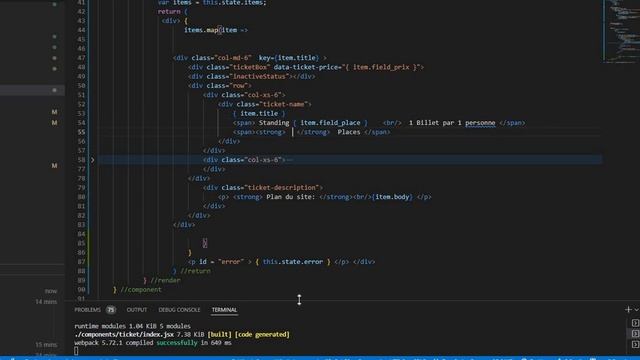Image resolution: width=640 pixels, height=360 pixels.
Task: Click the 'this.state.items' expression on line 41
Action: coord(234,3)
